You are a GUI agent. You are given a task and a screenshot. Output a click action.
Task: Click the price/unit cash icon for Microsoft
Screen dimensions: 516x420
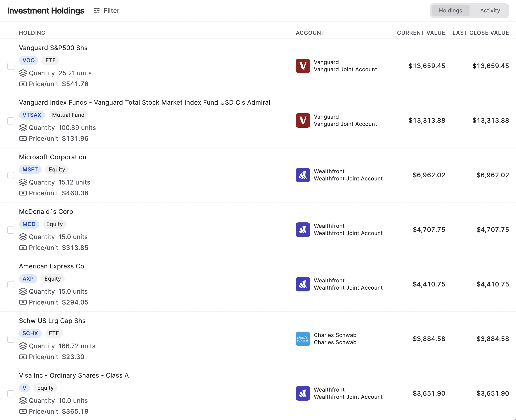(23, 193)
